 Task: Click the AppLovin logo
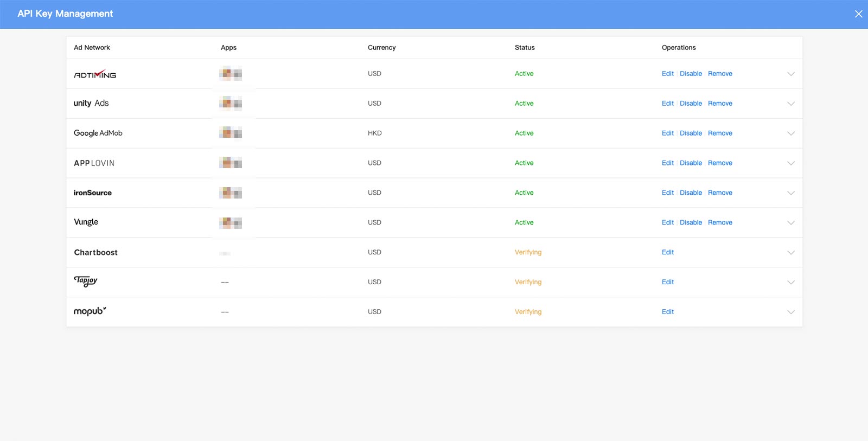pos(94,163)
